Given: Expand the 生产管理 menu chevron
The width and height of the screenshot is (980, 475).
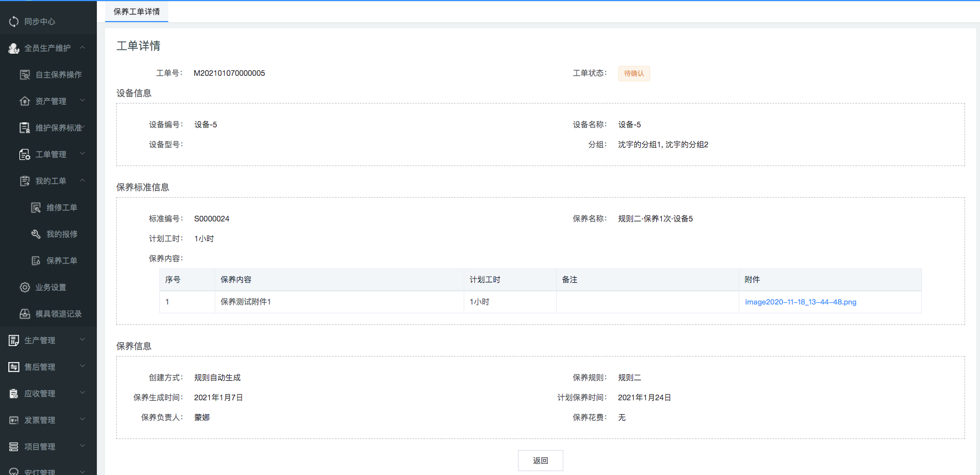Looking at the screenshot, I should coord(82,340).
